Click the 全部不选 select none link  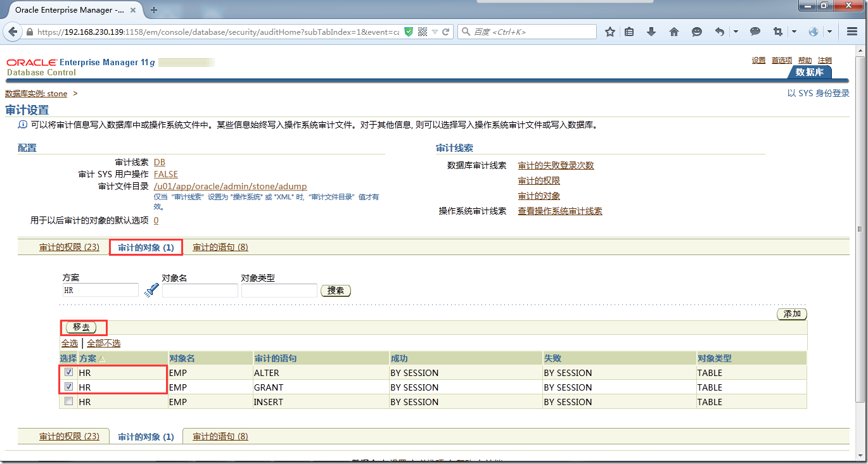[x=103, y=343]
